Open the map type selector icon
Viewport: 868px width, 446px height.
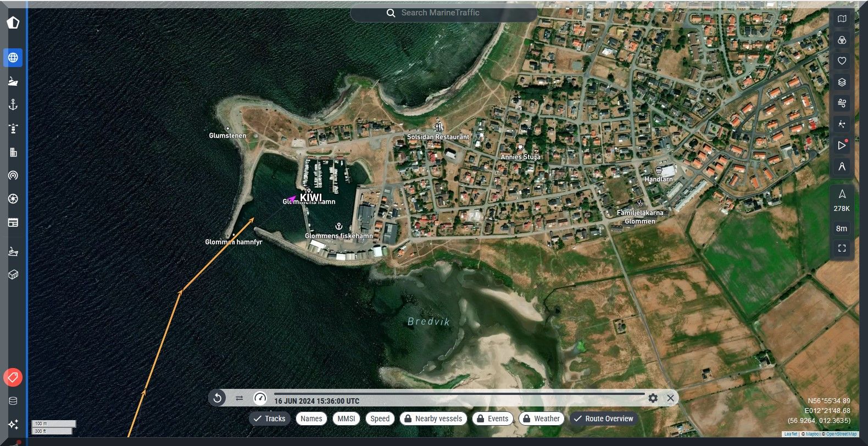[842, 19]
